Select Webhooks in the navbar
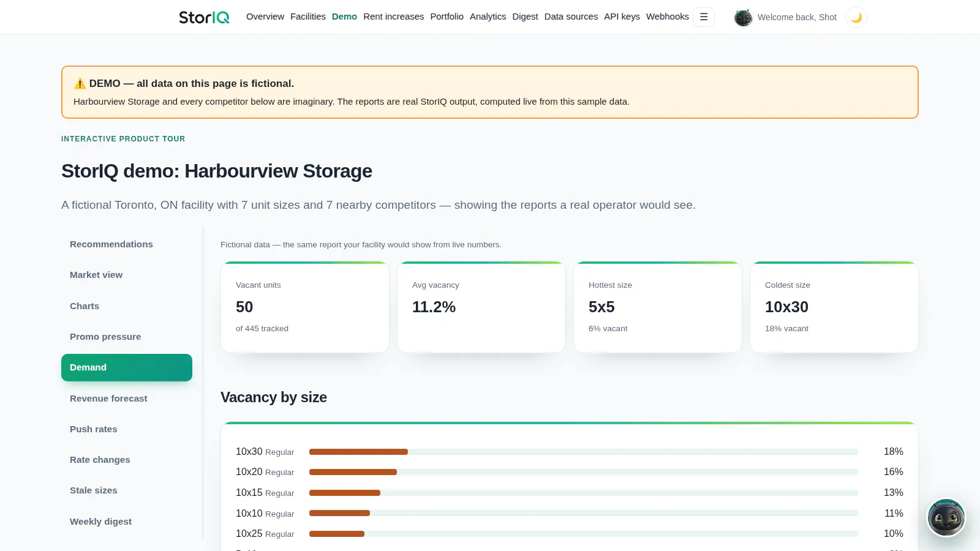 point(668,17)
